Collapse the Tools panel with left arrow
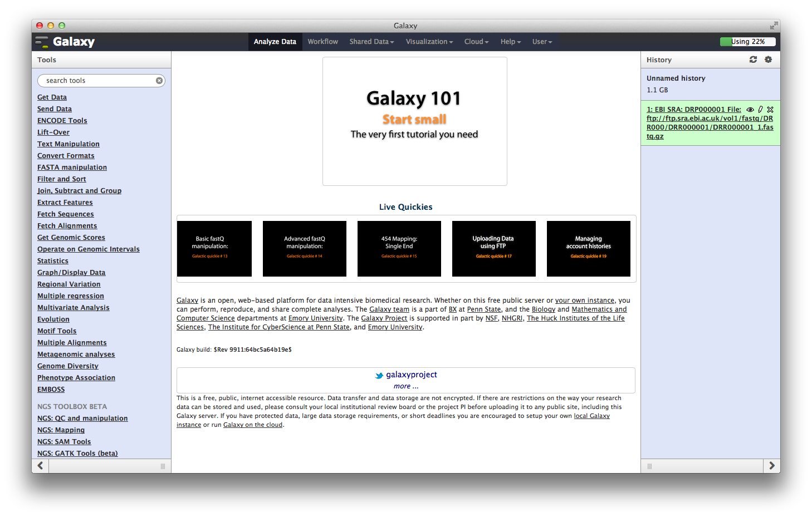Screen dimensions: 812x517 (x=40, y=466)
